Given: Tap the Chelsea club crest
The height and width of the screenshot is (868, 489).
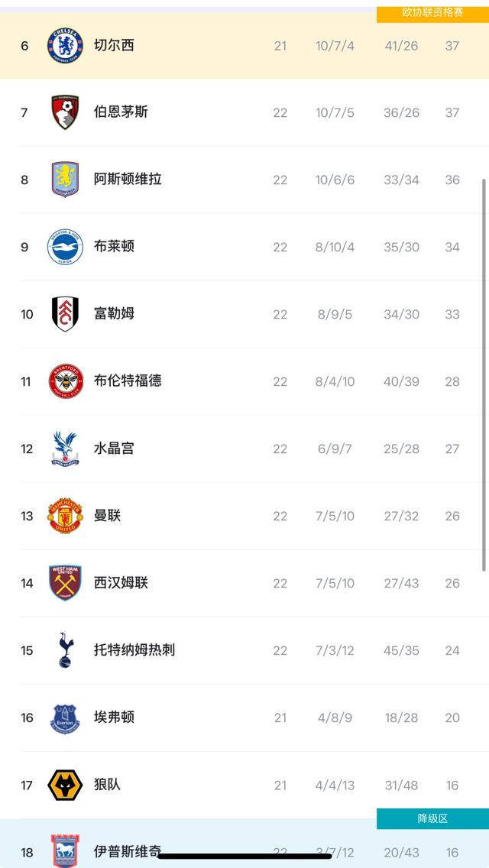Looking at the screenshot, I should click(x=66, y=45).
